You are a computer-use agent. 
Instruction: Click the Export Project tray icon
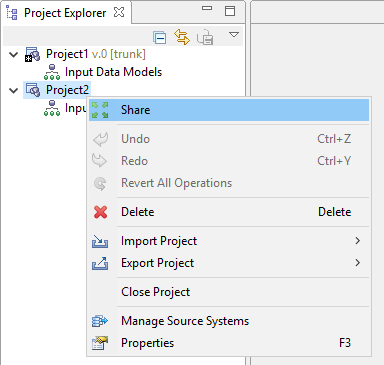(100, 263)
